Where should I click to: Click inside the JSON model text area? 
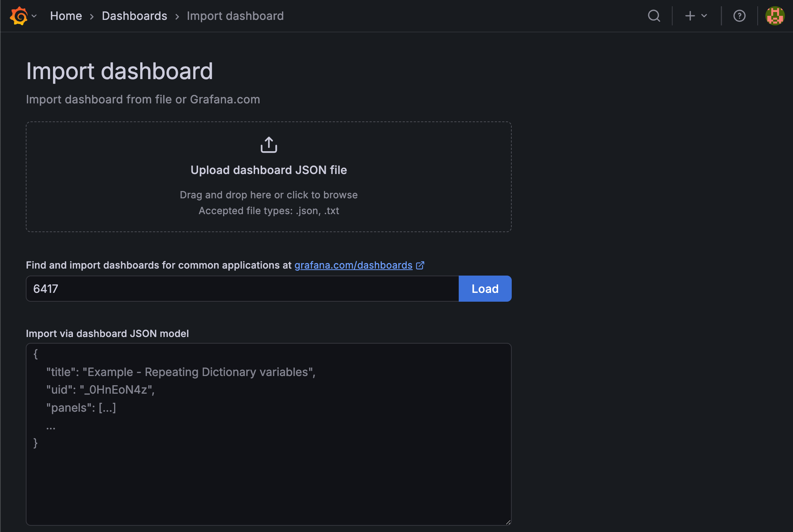coord(268,434)
